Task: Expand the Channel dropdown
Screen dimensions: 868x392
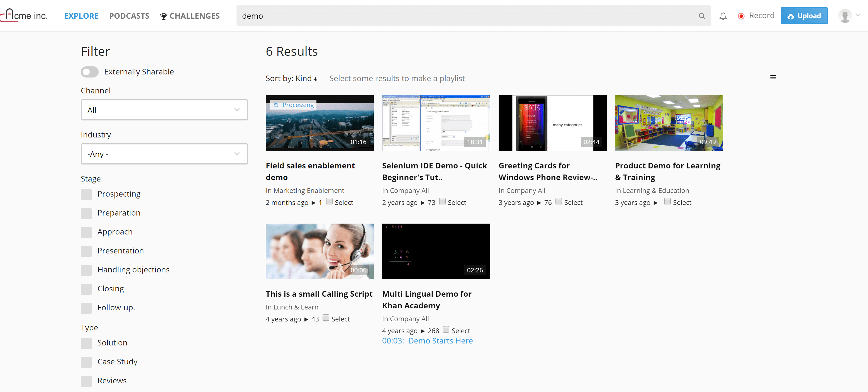Action: pyautogui.click(x=164, y=110)
